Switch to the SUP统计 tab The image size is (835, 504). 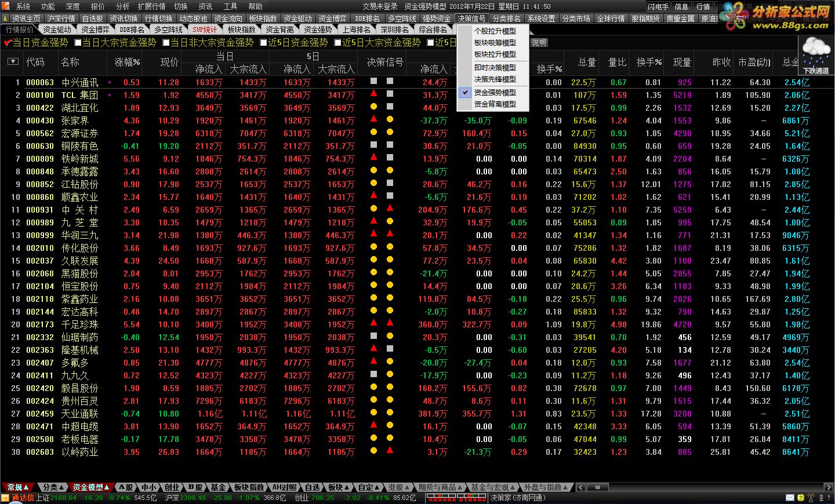click(x=204, y=30)
